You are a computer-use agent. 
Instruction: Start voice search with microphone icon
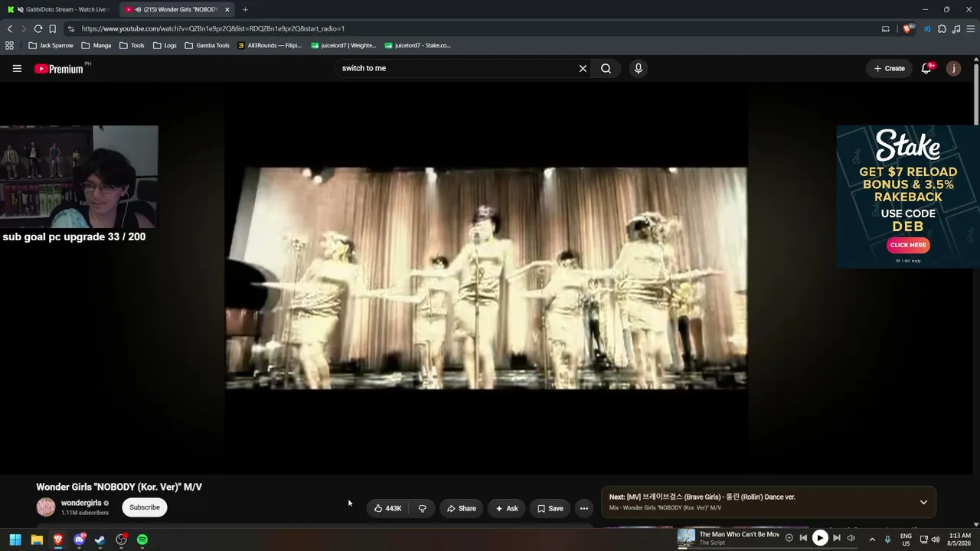(x=638, y=68)
